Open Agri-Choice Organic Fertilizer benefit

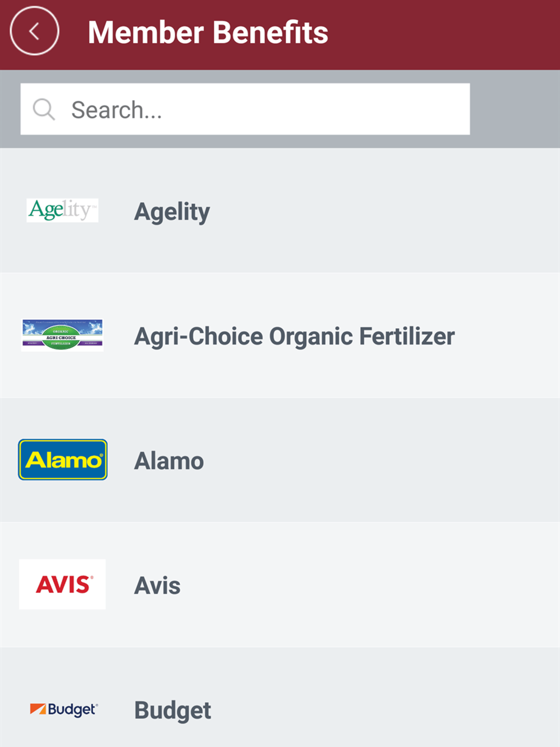click(x=294, y=337)
